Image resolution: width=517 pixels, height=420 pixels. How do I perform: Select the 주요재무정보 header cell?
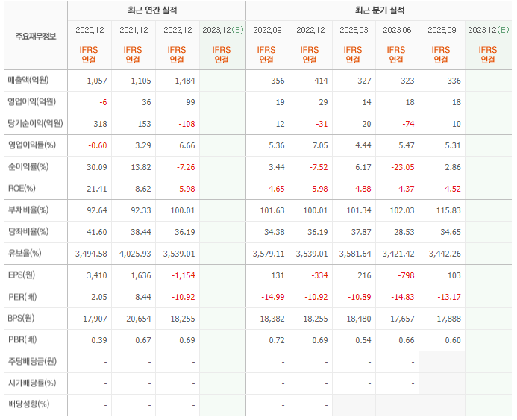(36, 37)
